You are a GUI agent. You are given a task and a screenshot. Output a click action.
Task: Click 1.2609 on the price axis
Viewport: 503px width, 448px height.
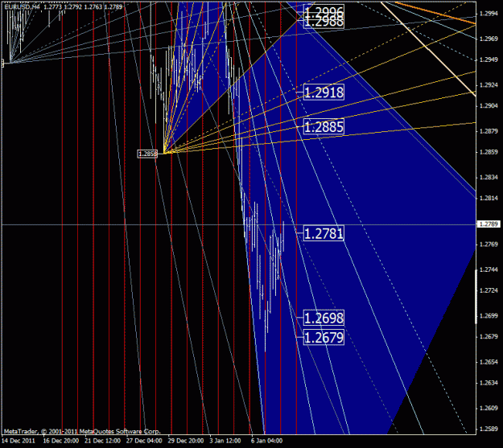[489, 409]
